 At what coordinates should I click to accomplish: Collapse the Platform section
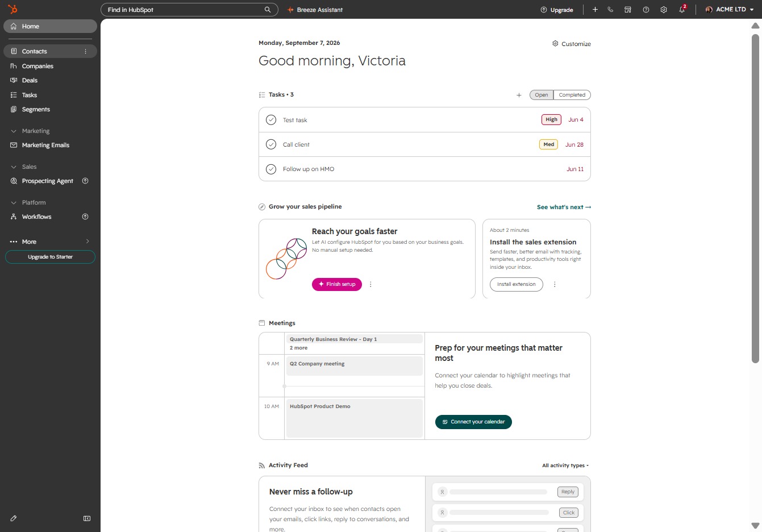14,202
